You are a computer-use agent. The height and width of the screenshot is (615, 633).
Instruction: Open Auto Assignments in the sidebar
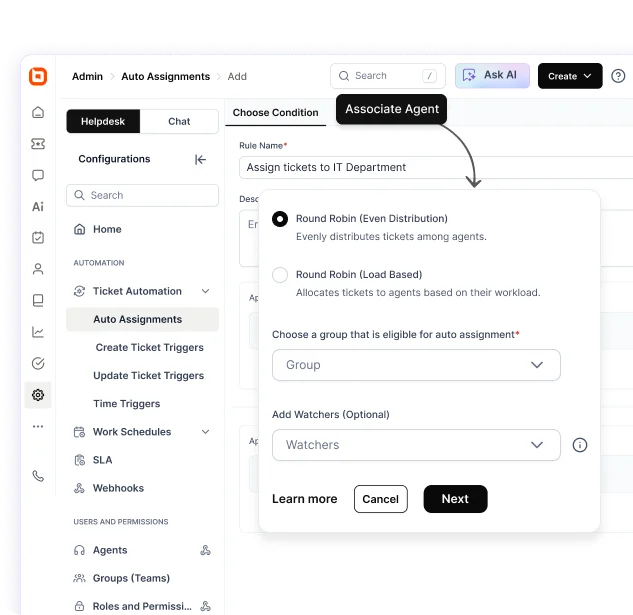pyautogui.click(x=143, y=319)
